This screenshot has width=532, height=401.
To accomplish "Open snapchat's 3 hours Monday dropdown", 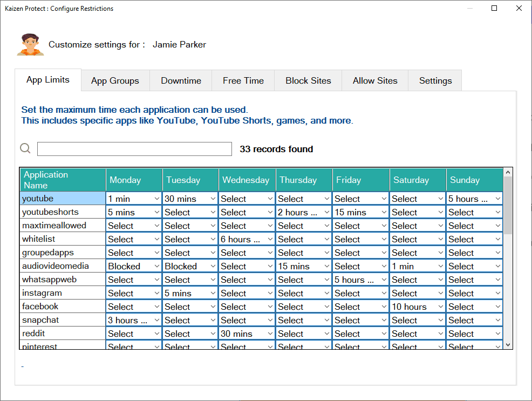I will click(133, 320).
